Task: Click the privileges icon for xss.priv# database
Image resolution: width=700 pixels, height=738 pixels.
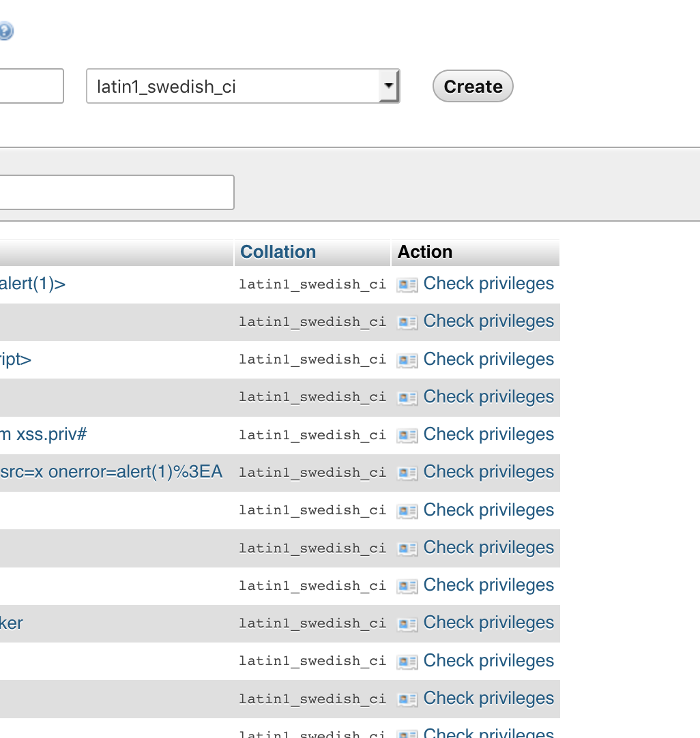Action: [x=407, y=435]
